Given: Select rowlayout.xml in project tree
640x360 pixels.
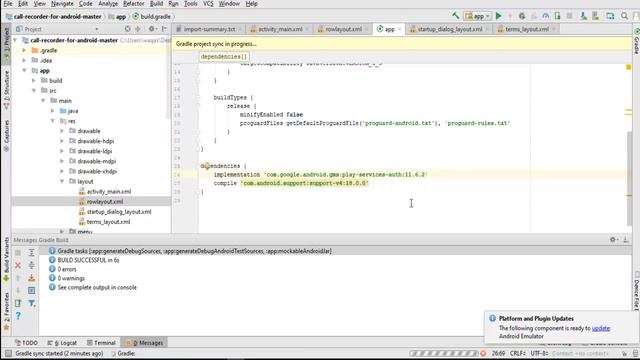Looking at the screenshot, I should (x=105, y=202).
